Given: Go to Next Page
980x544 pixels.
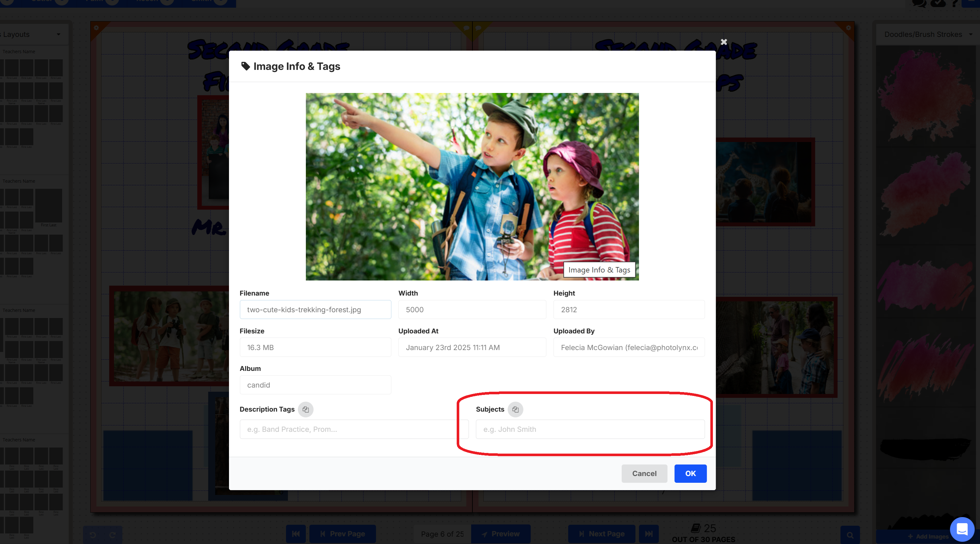Looking at the screenshot, I should pyautogui.click(x=601, y=534).
